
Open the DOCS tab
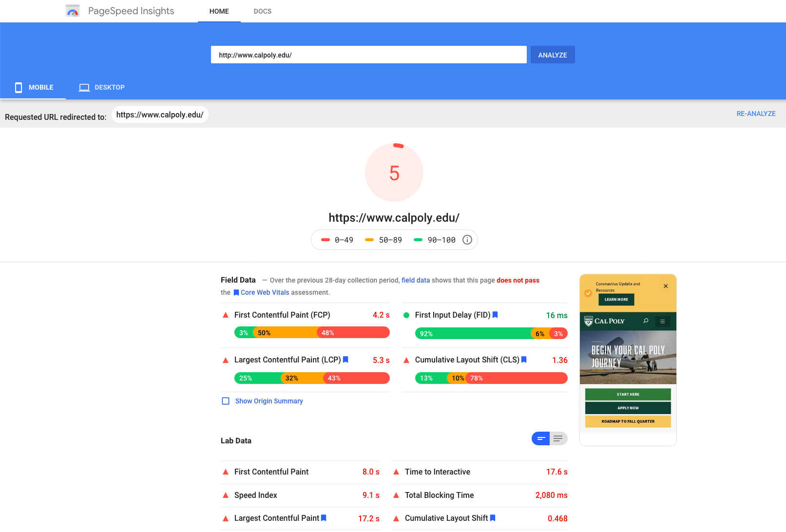(263, 11)
